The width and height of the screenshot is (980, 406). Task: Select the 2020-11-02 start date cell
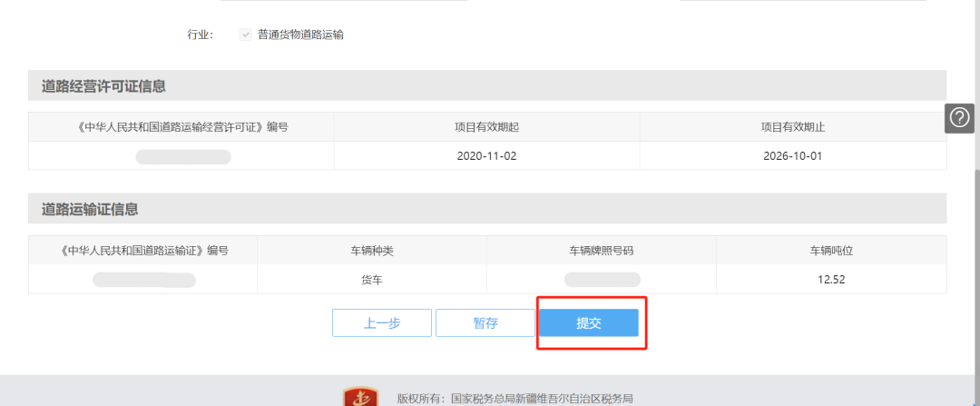coord(486,156)
